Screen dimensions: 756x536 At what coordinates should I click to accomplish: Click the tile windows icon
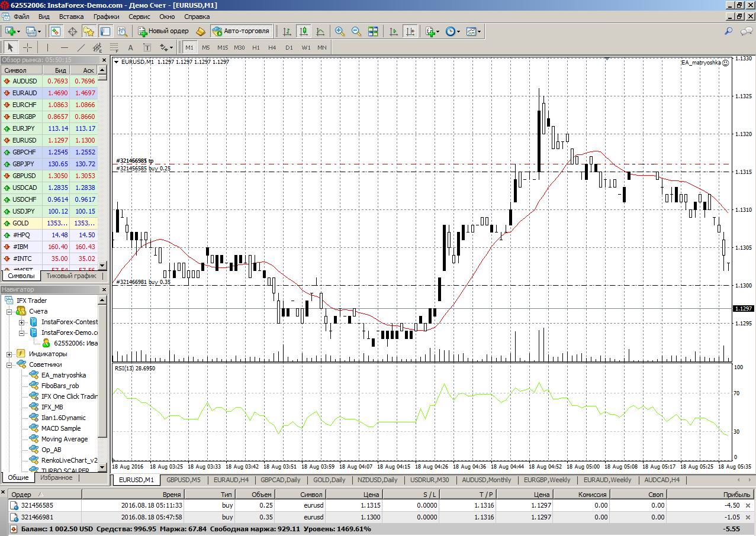[x=373, y=31]
